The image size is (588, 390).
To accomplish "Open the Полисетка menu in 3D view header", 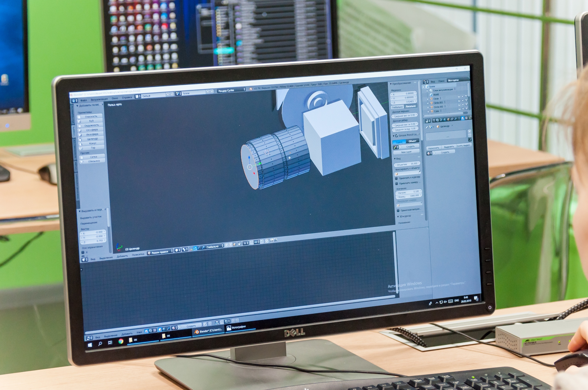I will point(138,254).
